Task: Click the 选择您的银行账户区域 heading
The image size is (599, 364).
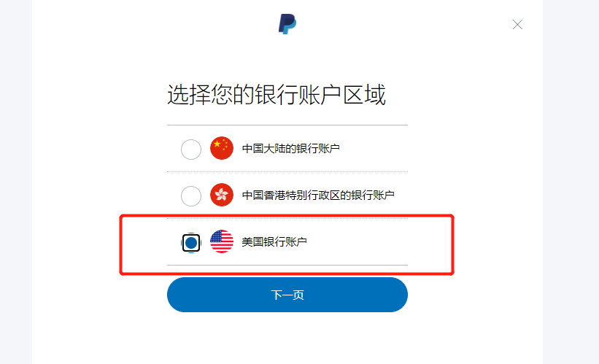Action: click(x=277, y=95)
